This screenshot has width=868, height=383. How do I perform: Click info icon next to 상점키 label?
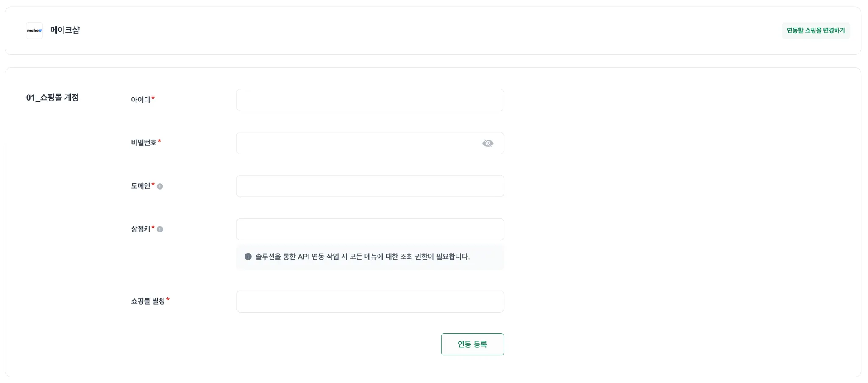(160, 229)
